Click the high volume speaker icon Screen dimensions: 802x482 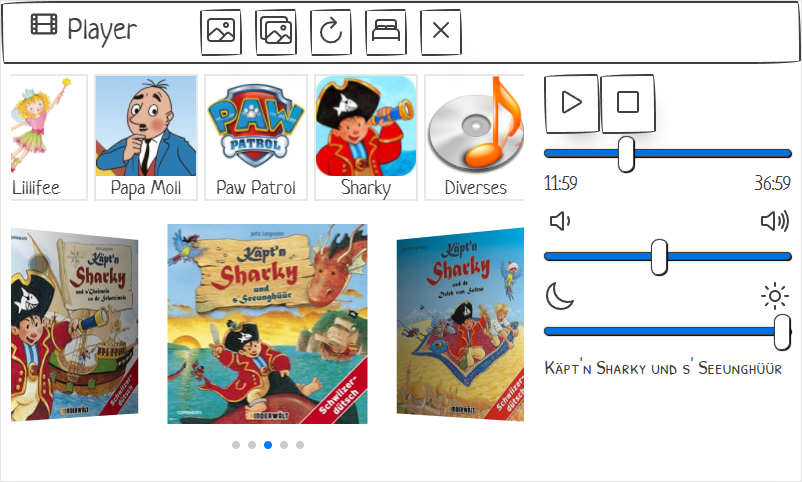(775, 221)
